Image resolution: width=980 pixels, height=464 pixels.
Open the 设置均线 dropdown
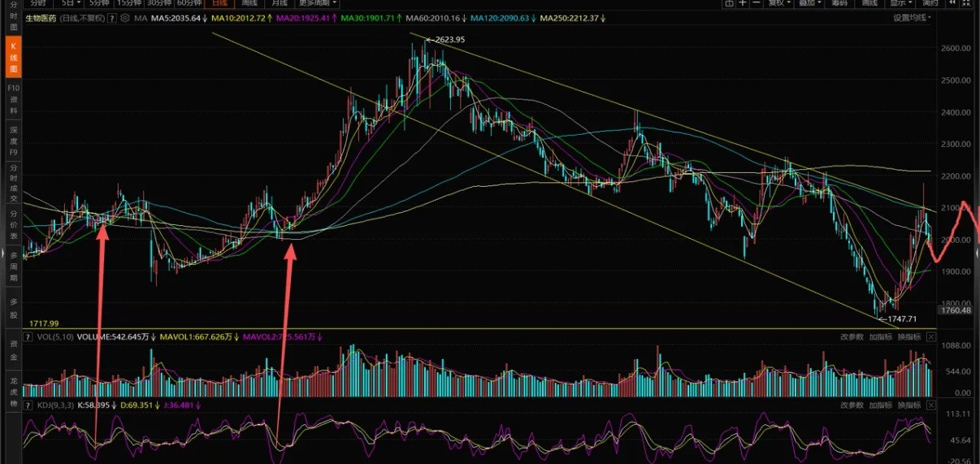(x=912, y=18)
